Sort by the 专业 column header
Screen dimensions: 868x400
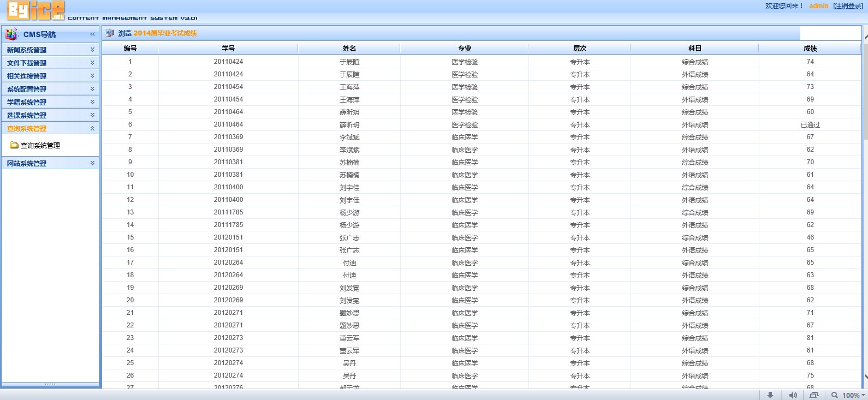tap(465, 49)
